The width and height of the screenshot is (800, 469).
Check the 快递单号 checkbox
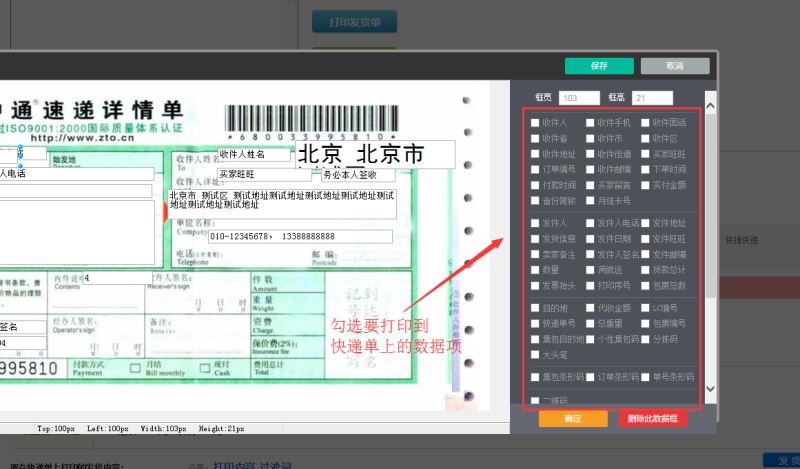pyautogui.click(x=535, y=324)
